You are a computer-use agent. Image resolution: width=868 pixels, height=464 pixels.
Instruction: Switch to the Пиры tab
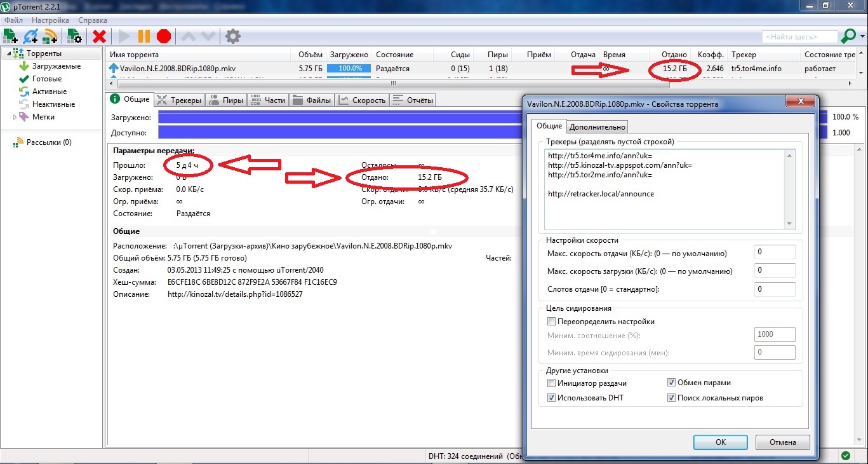click(226, 100)
